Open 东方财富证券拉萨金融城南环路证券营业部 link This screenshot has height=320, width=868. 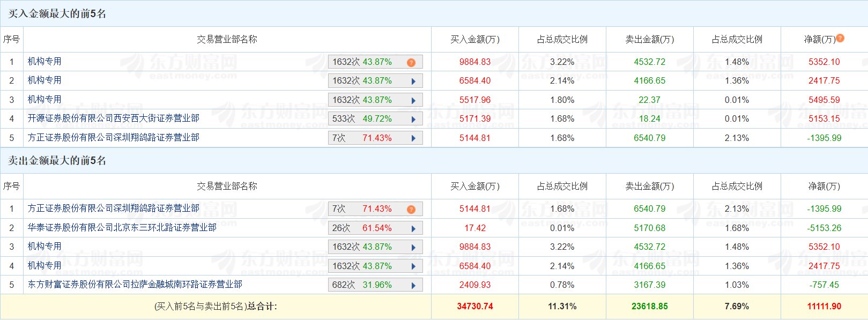coord(135,285)
